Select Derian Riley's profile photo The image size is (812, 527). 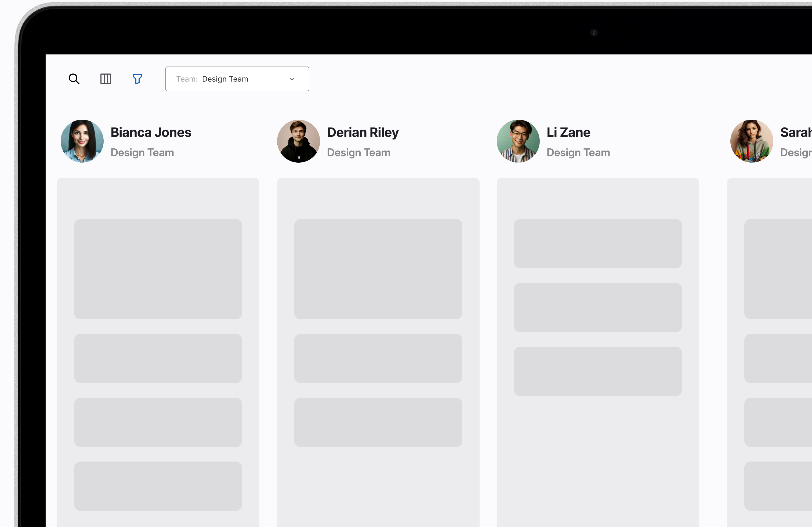tap(299, 141)
